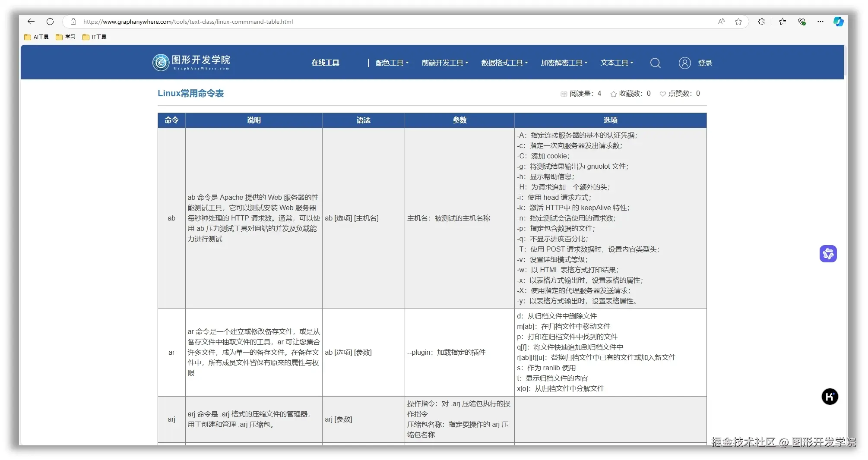This screenshot has width=868, height=460.
Task: Expand the 加密解密工具 dropdown menu
Action: pos(564,63)
